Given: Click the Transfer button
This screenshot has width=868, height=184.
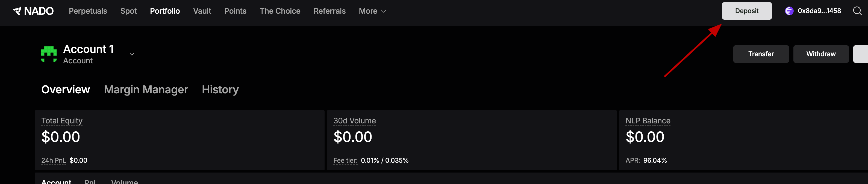Looking at the screenshot, I should (761, 54).
